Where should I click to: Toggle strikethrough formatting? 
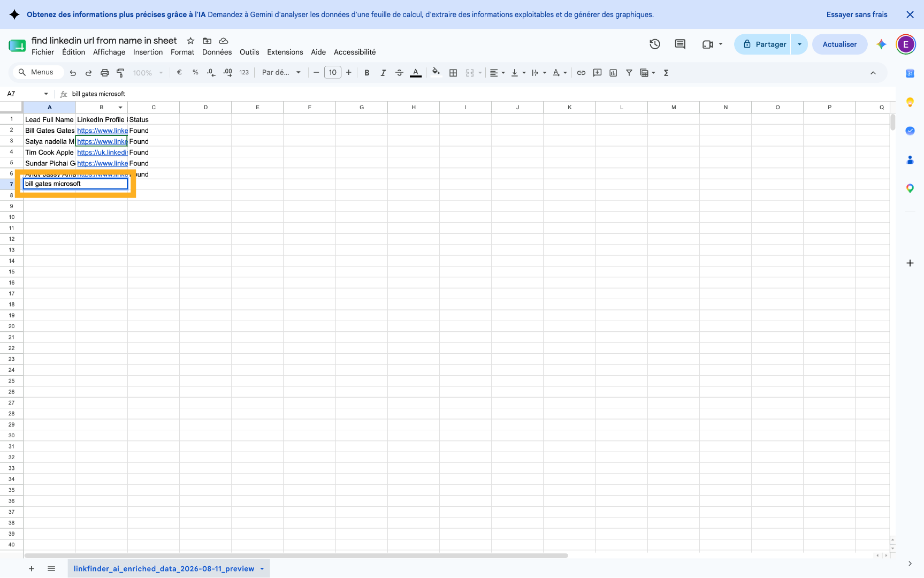399,73
